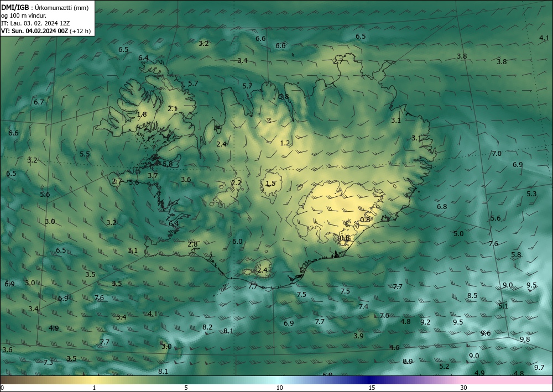Select the 9.8 value near the right edge
Screen dimensions: 553x392
point(525,339)
